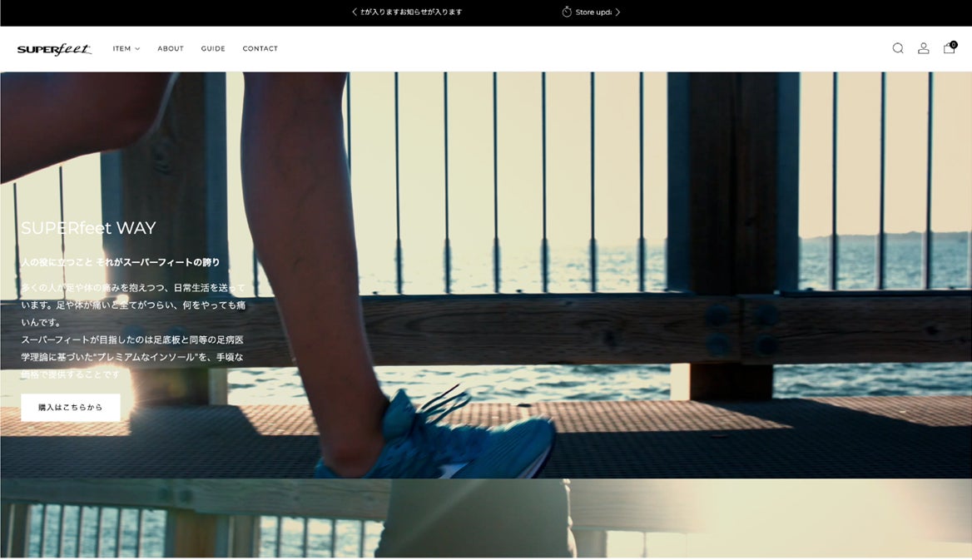
Task: Open the user account icon
Action: (923, 48)
